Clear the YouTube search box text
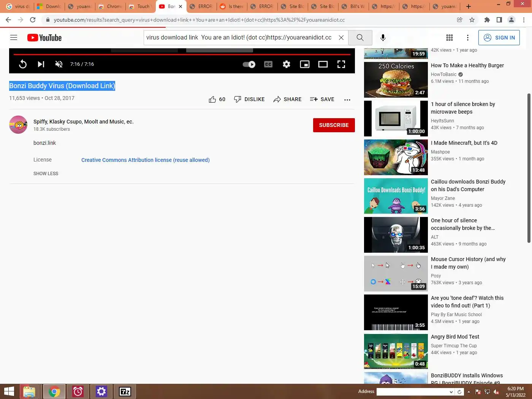 341,38
